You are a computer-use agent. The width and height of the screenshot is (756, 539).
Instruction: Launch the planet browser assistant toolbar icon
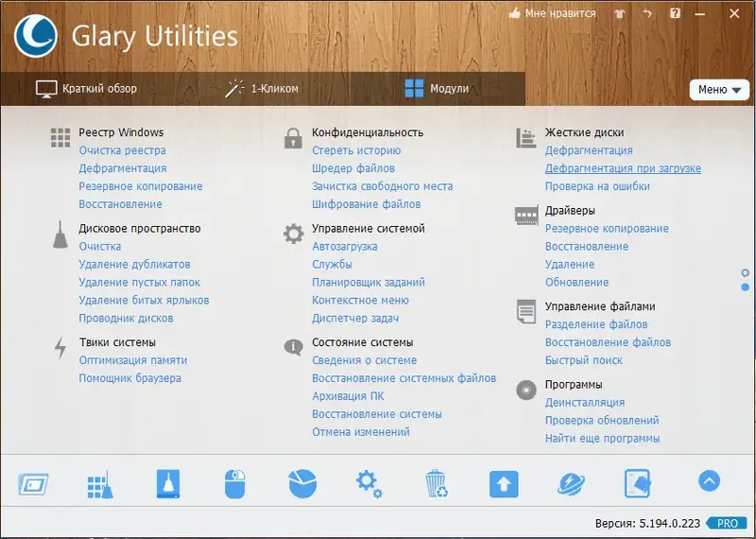click(571, 484)
